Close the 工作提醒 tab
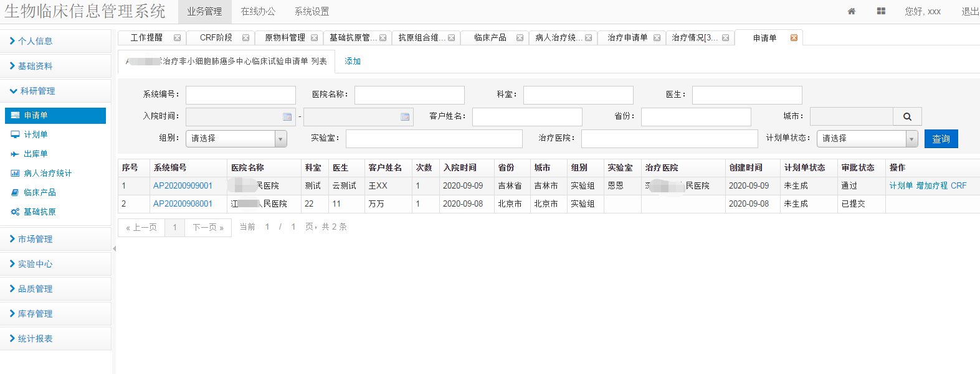Image resolution: width=980 pixels, height=374 pixels. (177, 38)
